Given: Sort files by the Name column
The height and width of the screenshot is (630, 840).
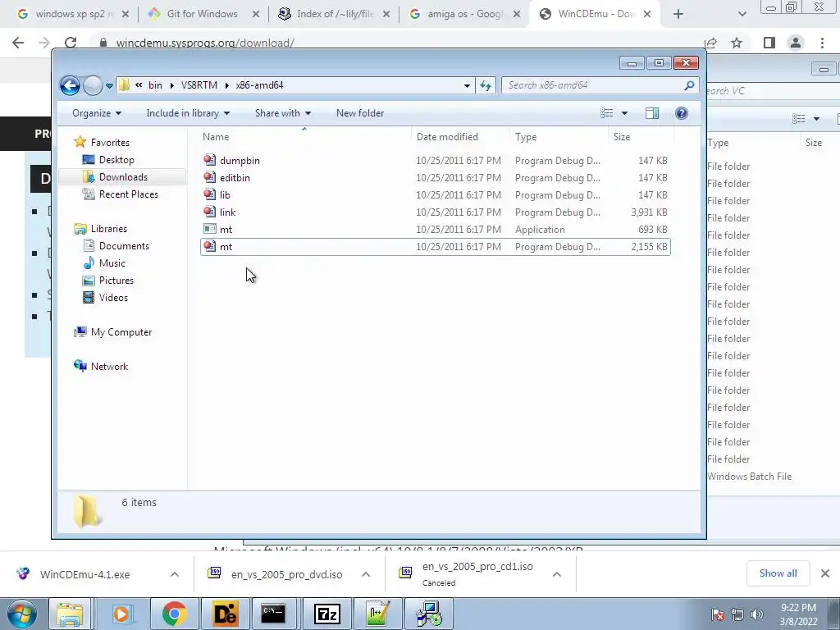Looking at the screenshot, I should pyautogui.click(x=304, y=137).
